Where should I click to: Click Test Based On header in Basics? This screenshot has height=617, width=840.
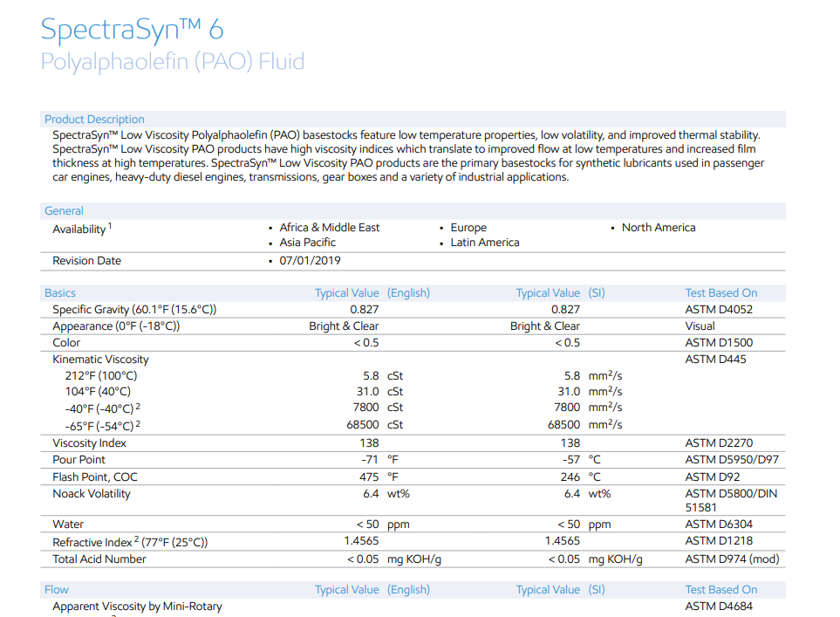tap(721, 292)
